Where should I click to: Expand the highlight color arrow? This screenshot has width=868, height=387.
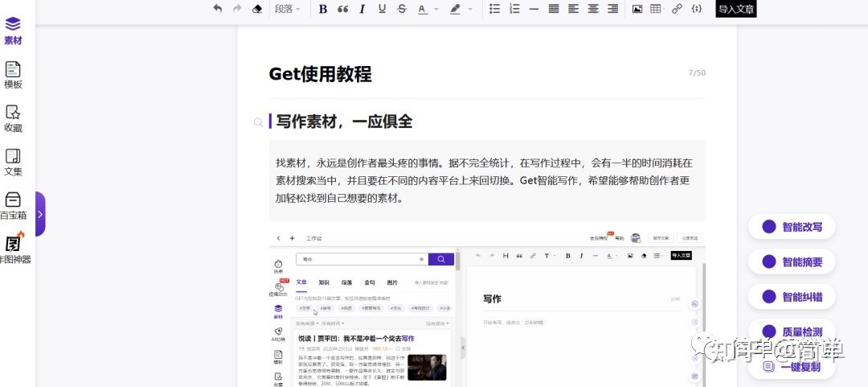[470, 10]
